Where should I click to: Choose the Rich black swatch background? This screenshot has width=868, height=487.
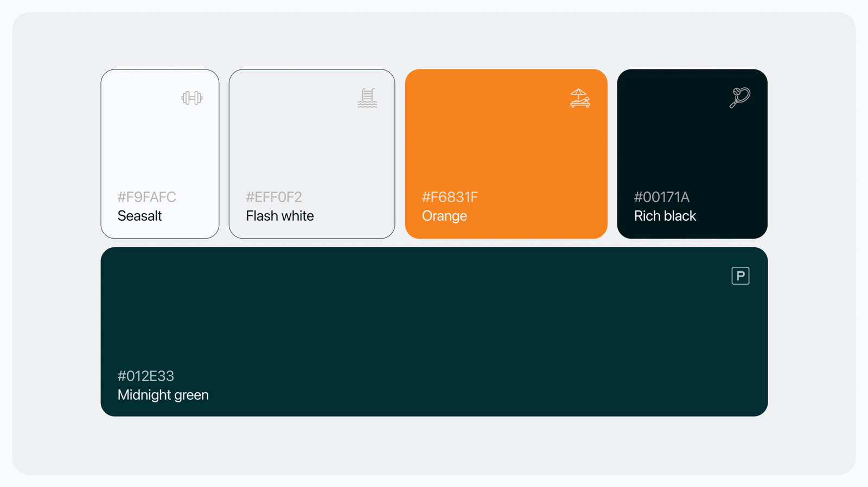tap(692, 146)
